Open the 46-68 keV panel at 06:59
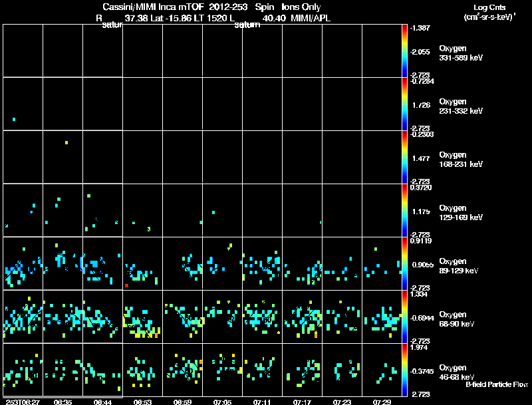Image resolution: width=532 pixels, height=405 pixels. [x=182, y=370]
